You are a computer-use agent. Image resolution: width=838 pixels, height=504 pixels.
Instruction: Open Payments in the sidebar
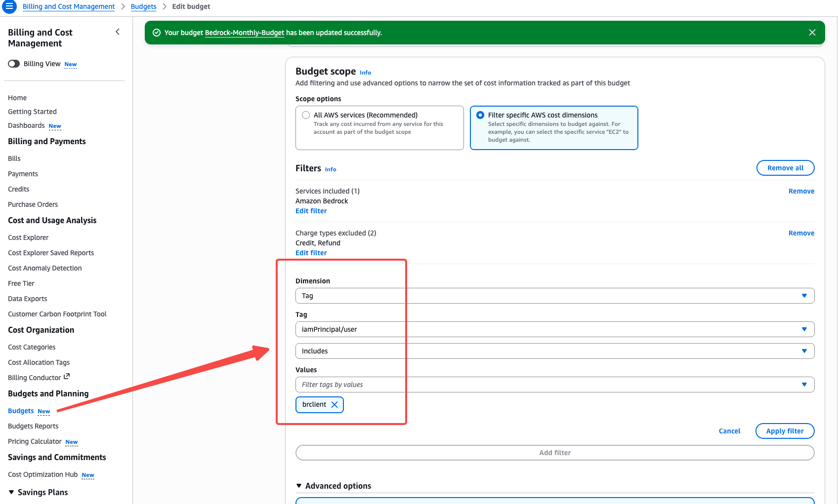coord(23,174)
